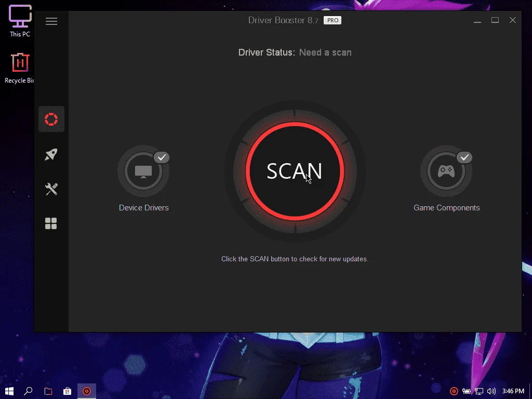Click the Device Drivers label
The image size is (532, 399).
pos(143,208)
